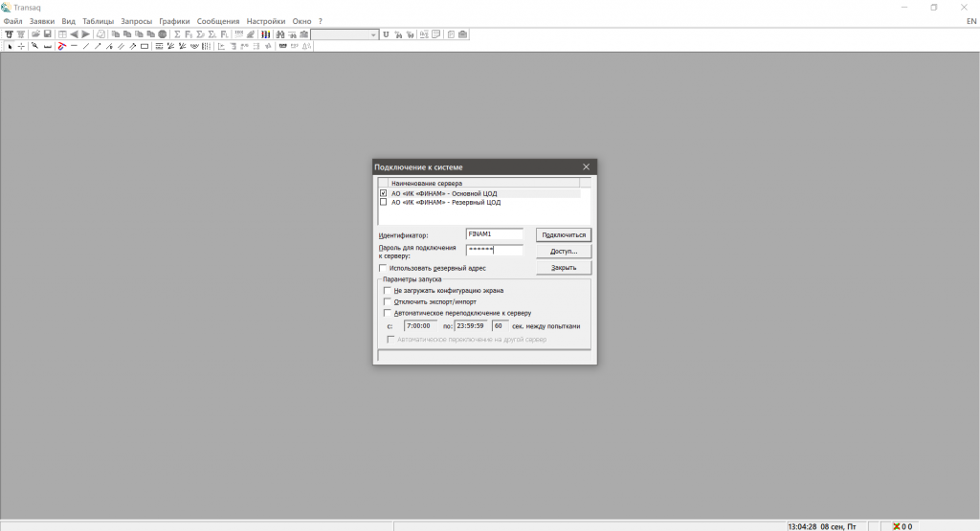The height and width of the screenshot is (531, 980).
Task: Select the crosshair cursor tool
Action: tap(21, 46)
